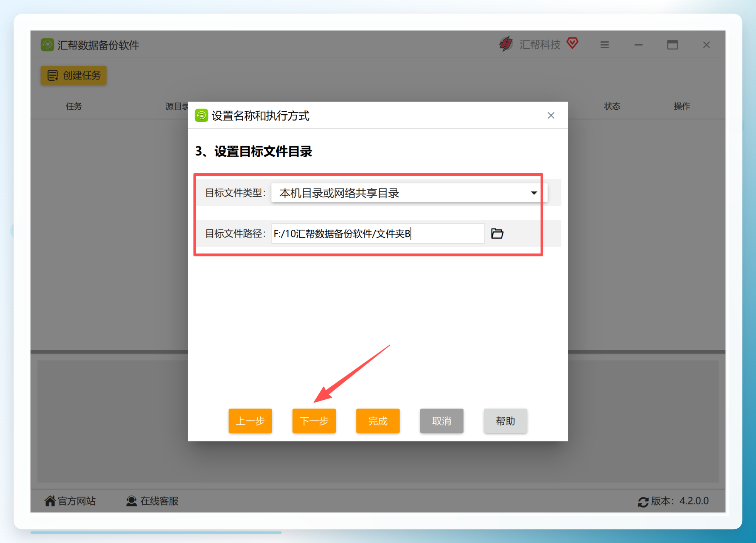756x543 pixels.
Task: Minimize the 汇帮数据备份软件 window
Action: 639,45
